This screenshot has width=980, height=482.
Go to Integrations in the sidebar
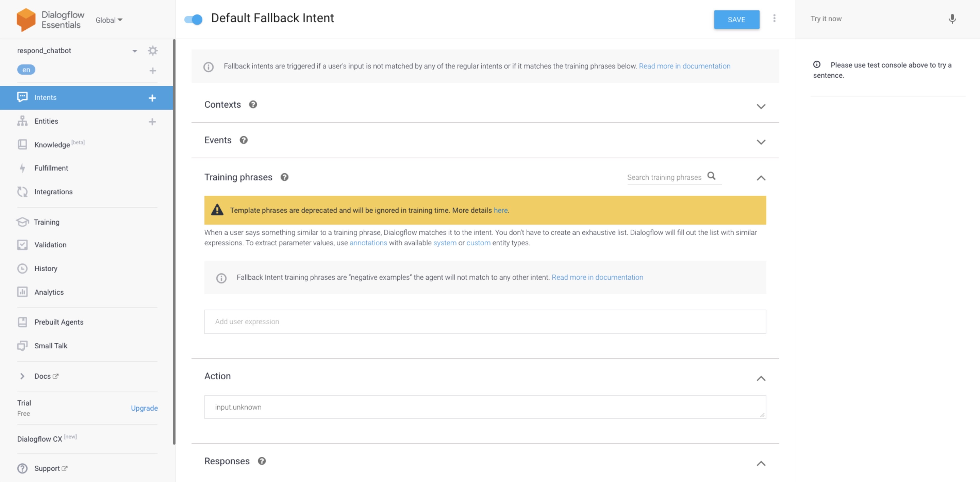[53, 192]
